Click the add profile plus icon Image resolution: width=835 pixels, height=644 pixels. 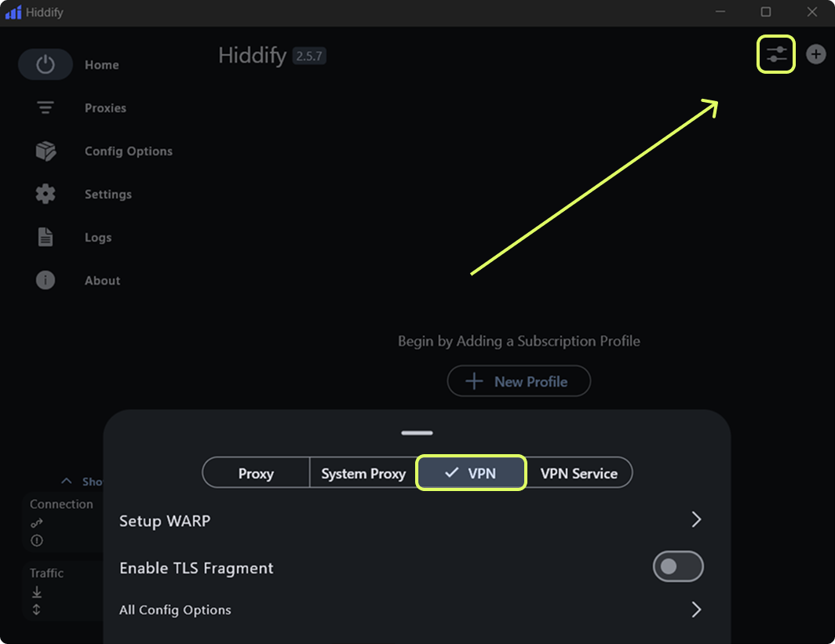coord(816,54)
